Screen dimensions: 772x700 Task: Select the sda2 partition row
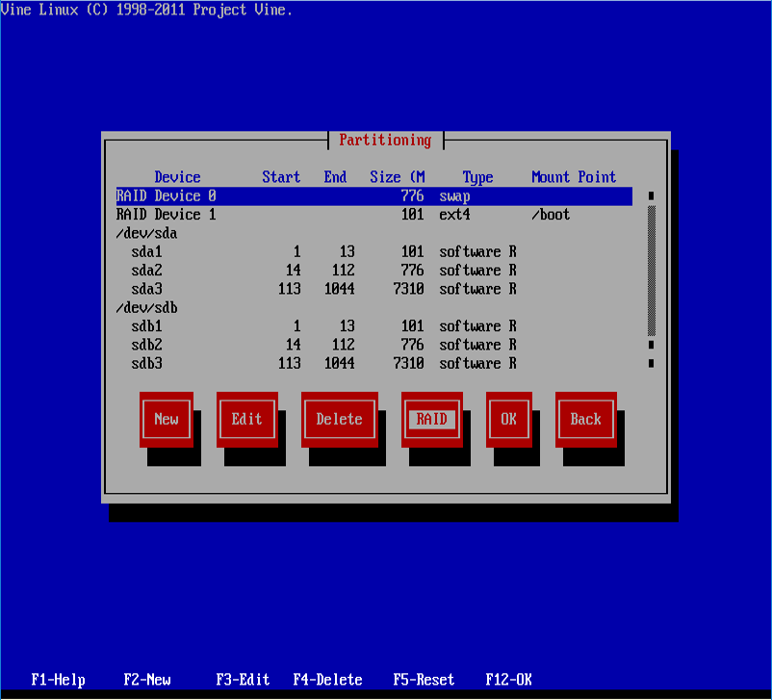tap(374, 271)
